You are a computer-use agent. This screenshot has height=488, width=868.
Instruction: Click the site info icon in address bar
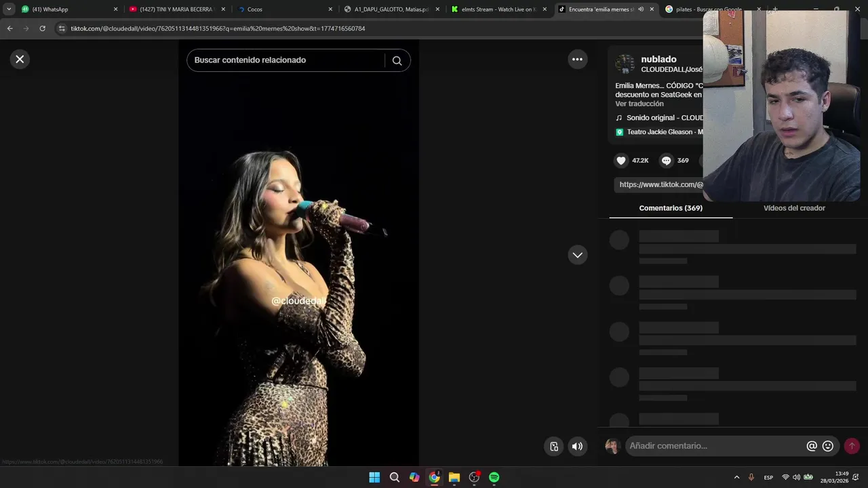click(x=62, y=28)
